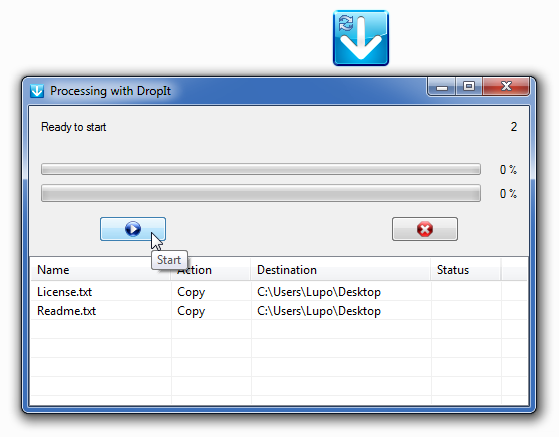
Task: Sort list by Action column header
Action: tap(211, 270)
